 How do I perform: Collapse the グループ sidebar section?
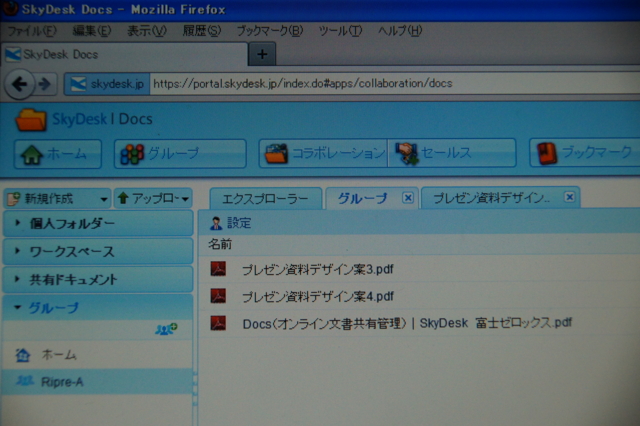pyautogui.click(x=97, y=307)
